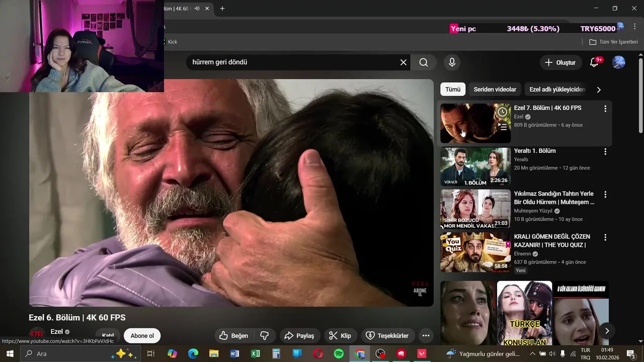Click the Paylaş share button
Viewport: 644px width, 362px height.
point(300,335)
